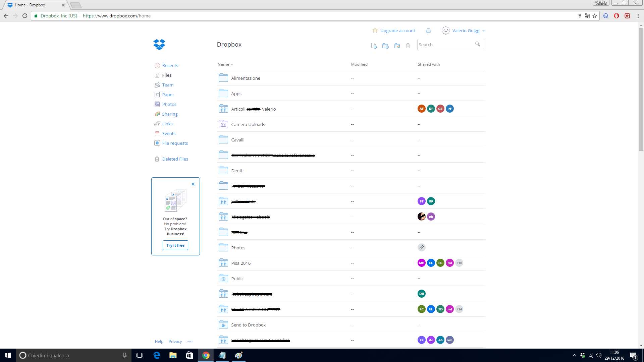Screen dimensions: 644x362
Task: Click the Camera Uploads folder icon
Action: point(223,124)
